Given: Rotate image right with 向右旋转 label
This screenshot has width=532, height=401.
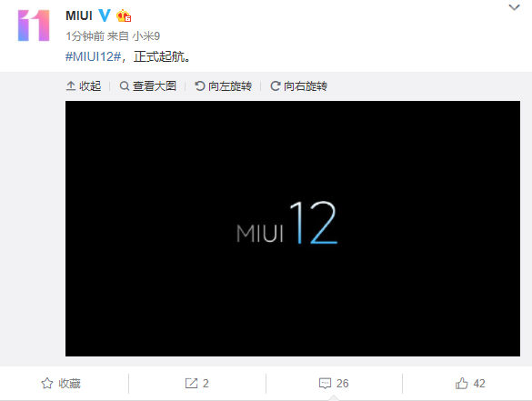Looking at the screenshot, I should [x=306, y=86].
